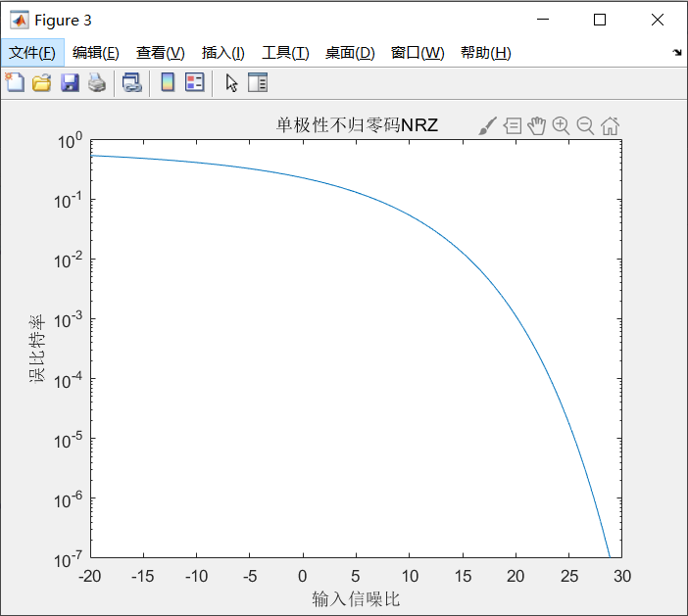The image size is (688, 616).
Task: Select the zoom in magnifier tool
Action: tap(561, 126)
